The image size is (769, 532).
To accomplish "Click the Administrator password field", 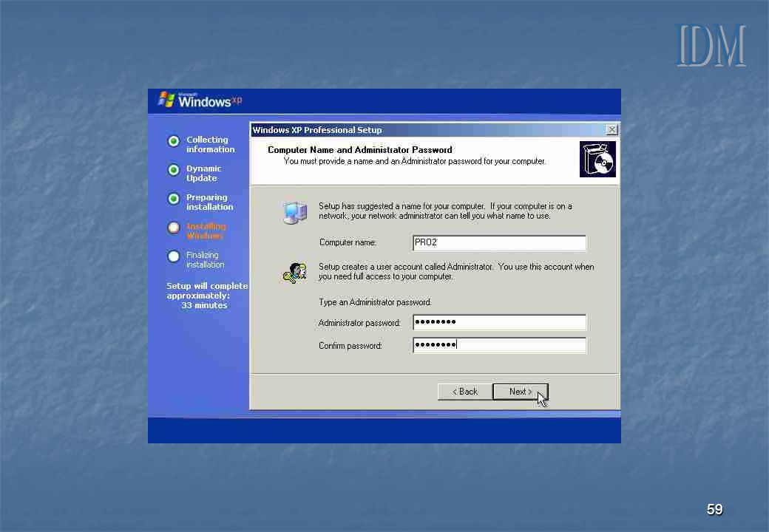I will pyautogui.click(x=499, y=322).
